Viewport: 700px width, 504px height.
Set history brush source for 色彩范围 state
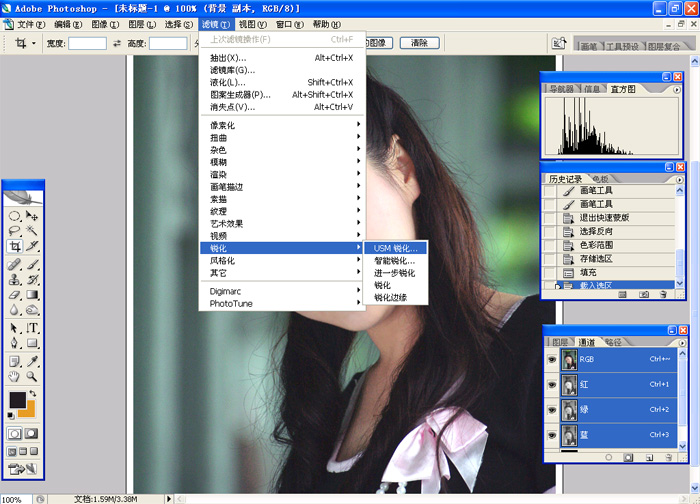(x=550, y=245)
